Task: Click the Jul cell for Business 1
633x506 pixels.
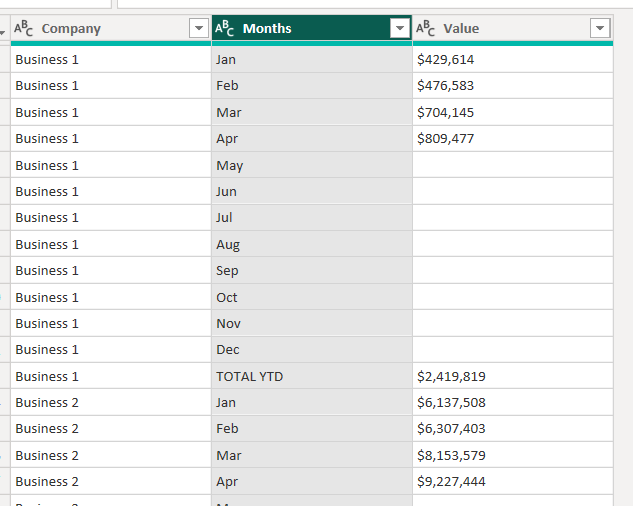Action: pyautogui.click(x=312, y=218)
